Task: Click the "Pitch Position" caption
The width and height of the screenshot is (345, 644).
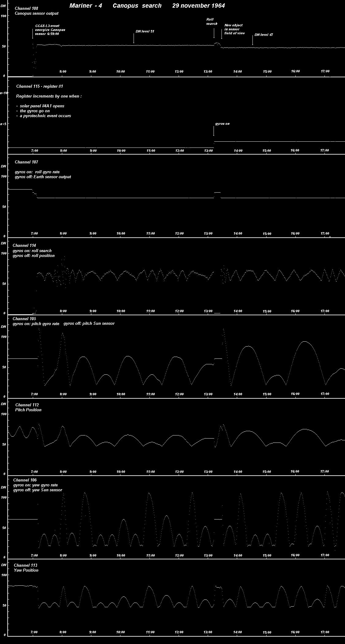Action: pos(28,410)
